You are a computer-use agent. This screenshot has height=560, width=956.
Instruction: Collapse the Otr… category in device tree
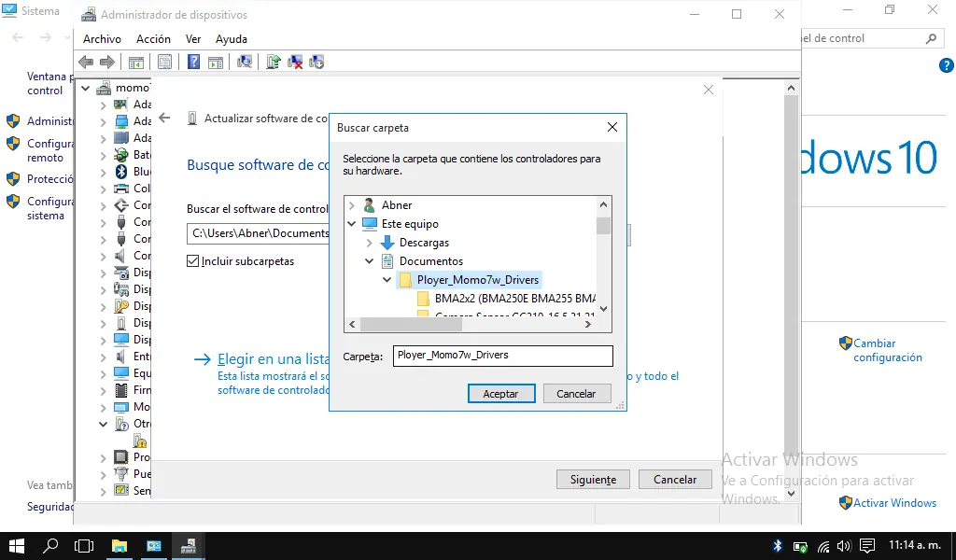pos(103,424)
